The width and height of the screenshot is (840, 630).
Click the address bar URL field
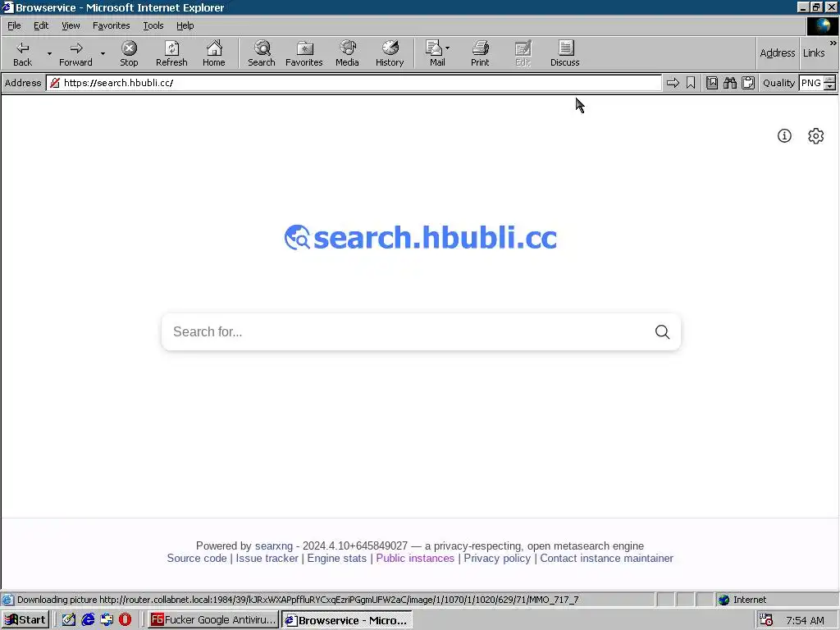pos(354,83)
